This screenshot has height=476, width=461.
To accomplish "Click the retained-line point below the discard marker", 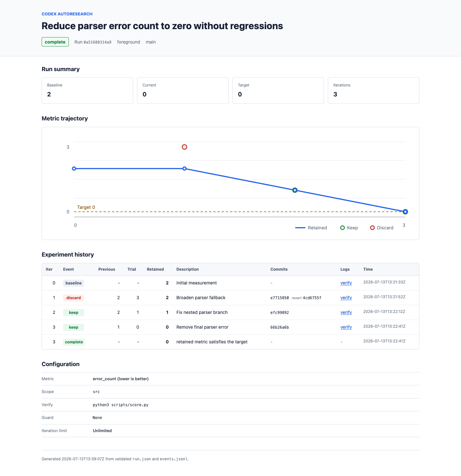I will (x=184, y=168).
